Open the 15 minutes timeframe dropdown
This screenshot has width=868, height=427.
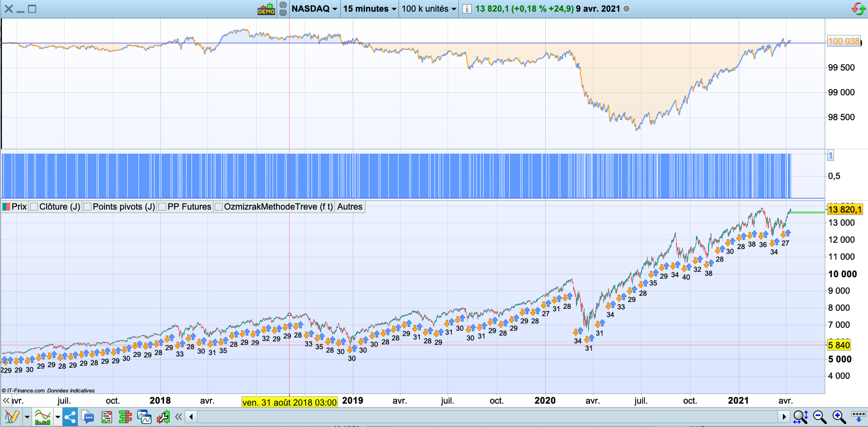click(x=370, y=9)
